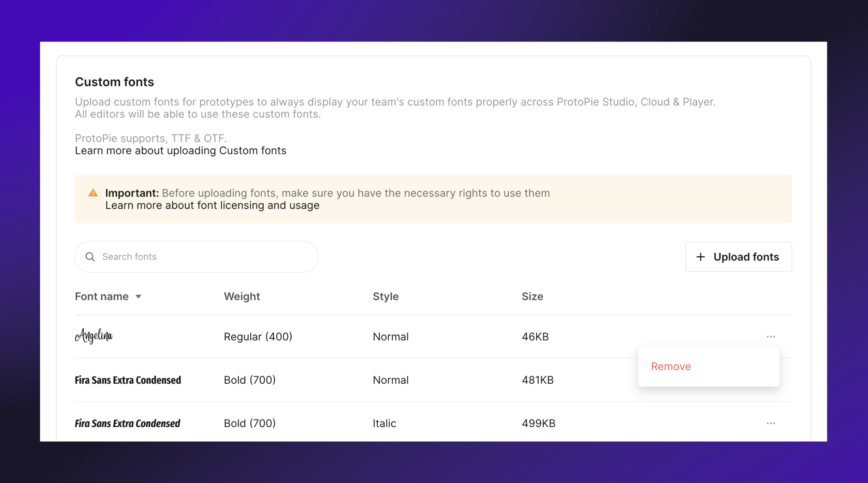Open Learn more about font licensing and usage
Image resolution: width=868 pixels, height=483 pixels.
click(212, 205)
